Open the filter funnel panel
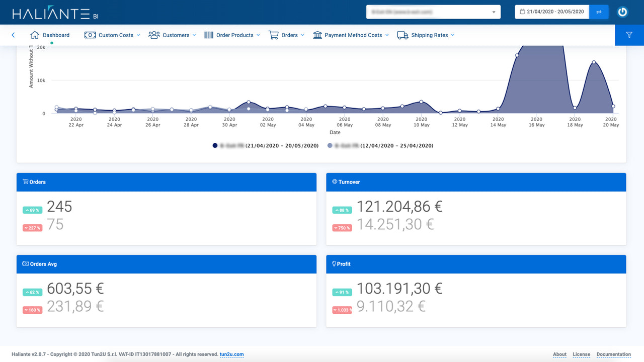 pyautogui.click(x=629, y=35)
